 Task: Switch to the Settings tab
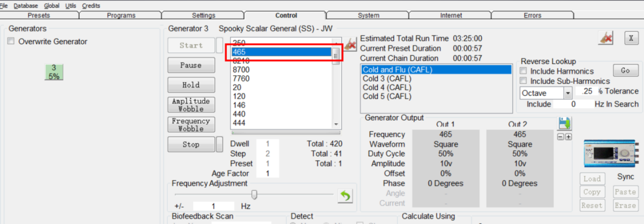click(x=203, y=16)
